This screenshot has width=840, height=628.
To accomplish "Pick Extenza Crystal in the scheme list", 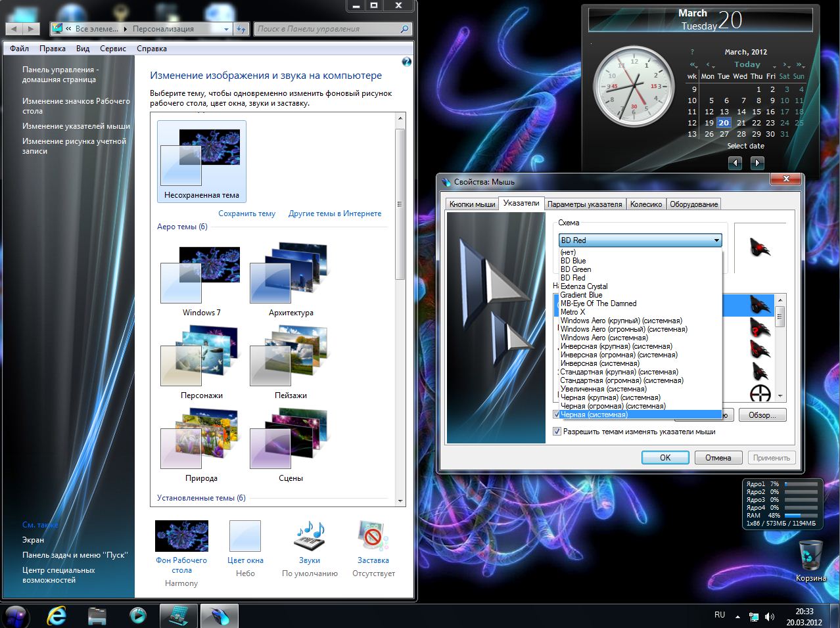I will point(584,286).
